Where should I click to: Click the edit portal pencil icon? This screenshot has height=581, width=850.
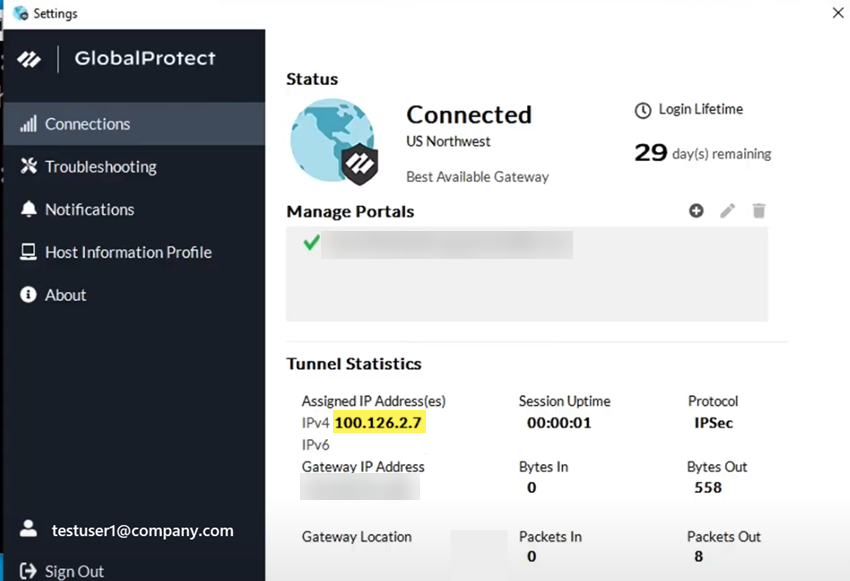pyautogui.click(x=728, y=210)
